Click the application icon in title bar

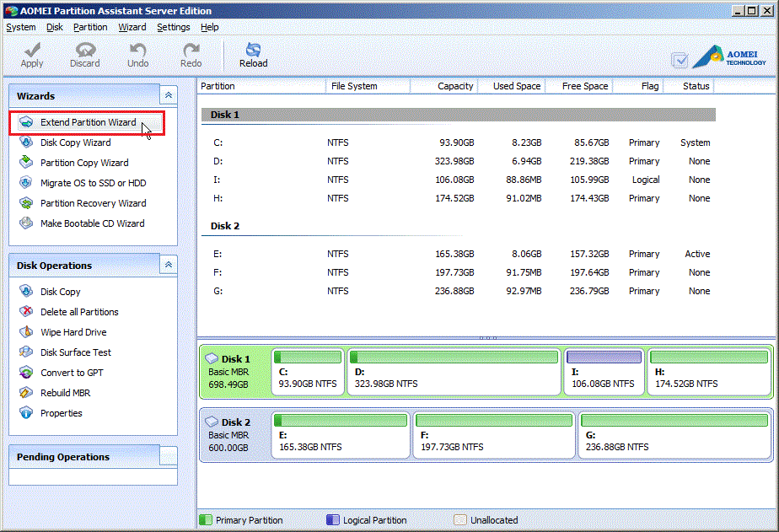(11, 10)
